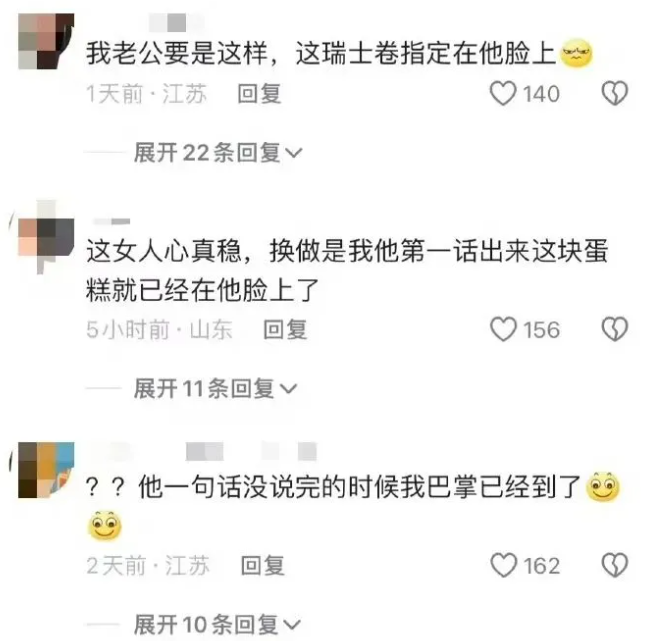Like the comment with 162 likes

tap(503, 565)
